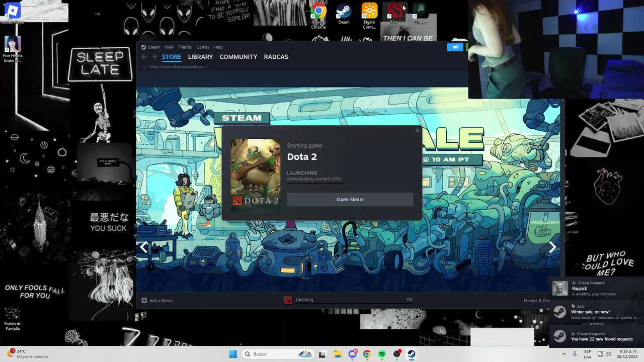Switch to the LIBRARY tab

200,57
